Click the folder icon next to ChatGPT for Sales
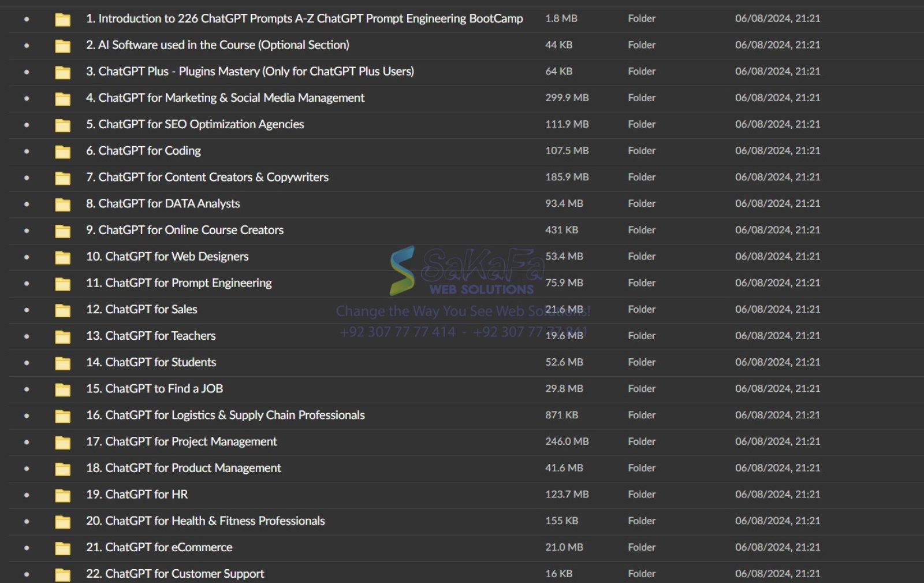Screen dimensions: 924x583 click(62, 310)
